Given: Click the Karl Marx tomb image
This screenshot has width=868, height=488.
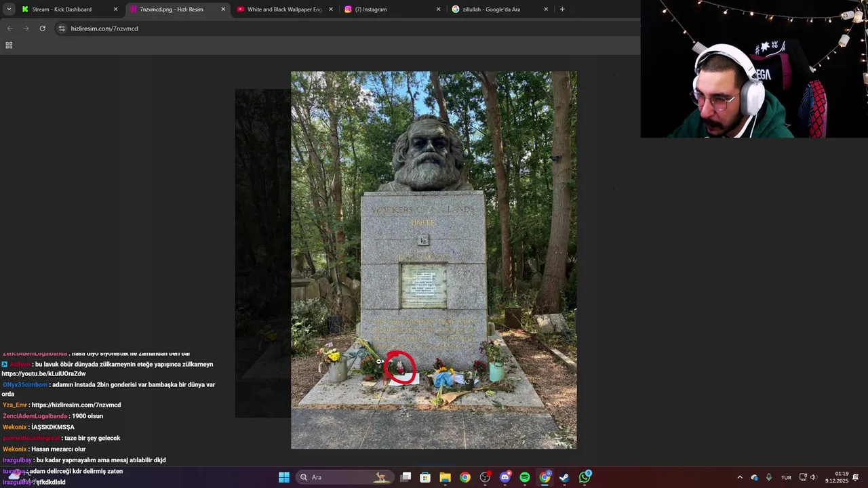Looking at the screenshot, I should tap(434, 260).
